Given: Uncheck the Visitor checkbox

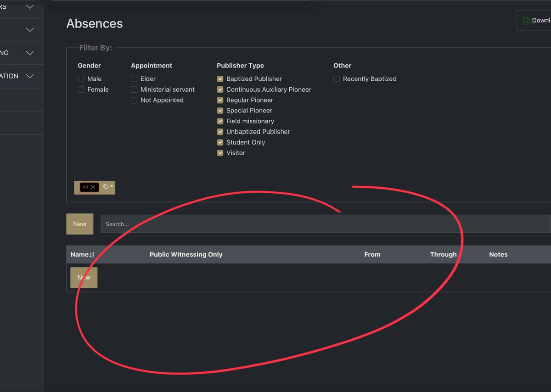Looking at the screenshot, I should point(220,153).
